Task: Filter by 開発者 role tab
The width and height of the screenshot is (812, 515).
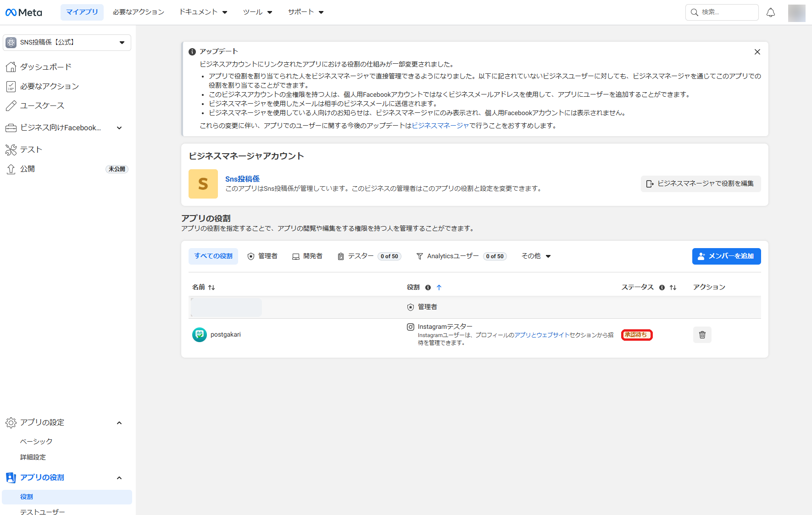Action: click(307, 256)
